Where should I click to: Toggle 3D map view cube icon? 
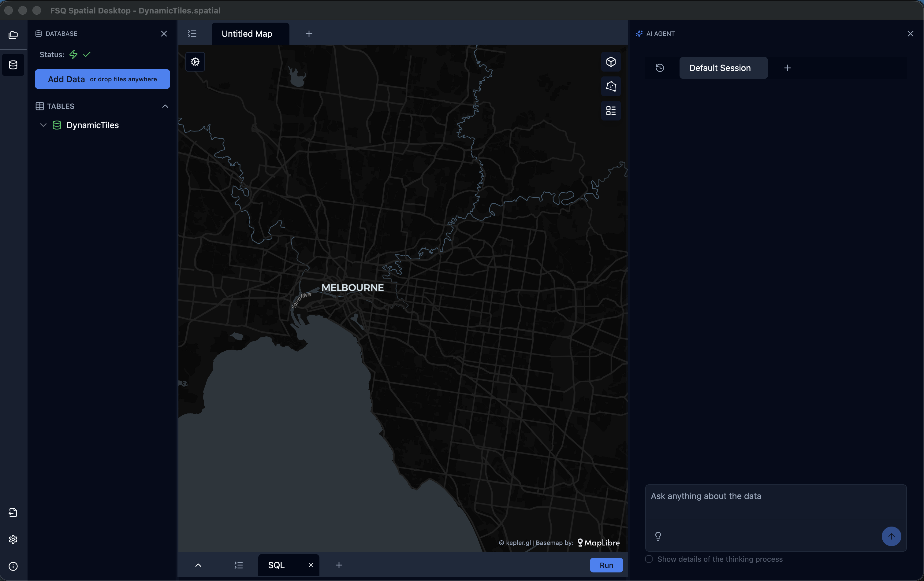tap(610, 62)
